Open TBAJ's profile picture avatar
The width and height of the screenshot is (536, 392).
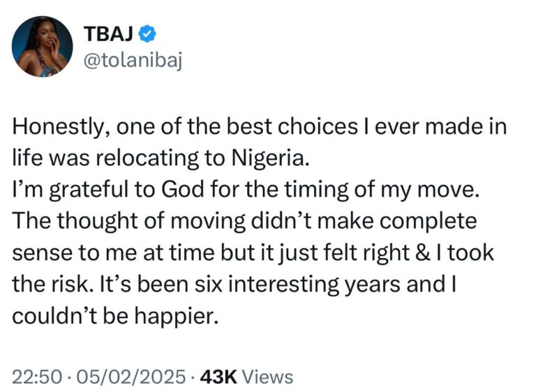pos(43,47)
